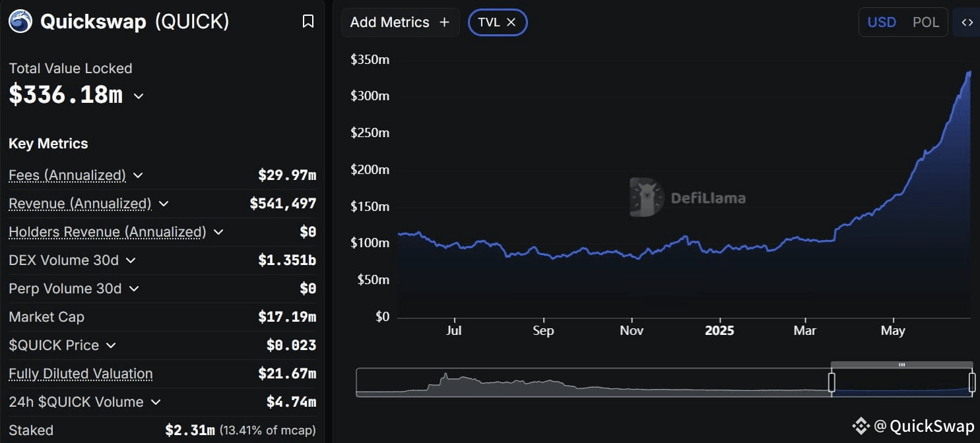Expand Holders Revenue (Annualized) details
The width and height of the screenshot is (980, 443).
coord(218,232)
